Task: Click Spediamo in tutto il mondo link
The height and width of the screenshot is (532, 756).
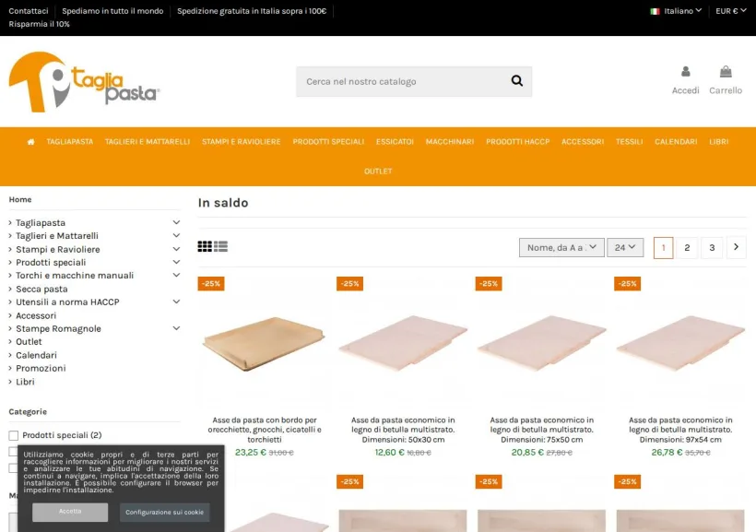Action: coord(112,11)
